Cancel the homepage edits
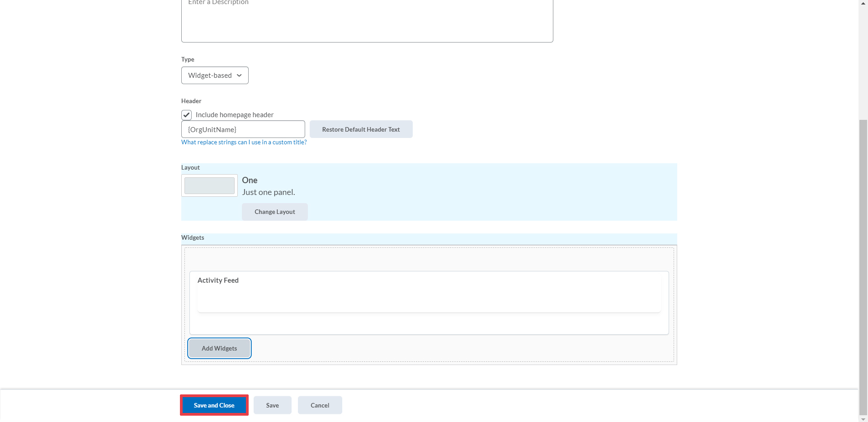Image resolution: width=868 pixels, height=422 pixels. 320,405
